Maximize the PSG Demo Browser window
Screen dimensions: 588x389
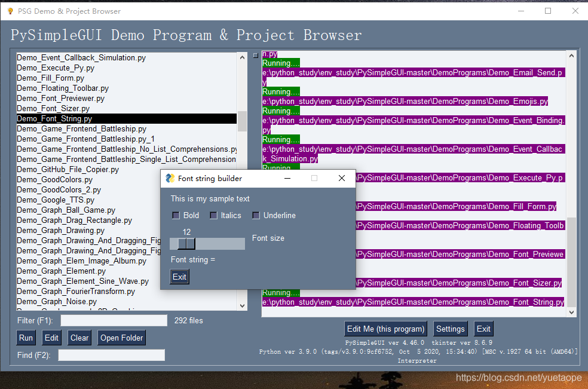(548, 11)
